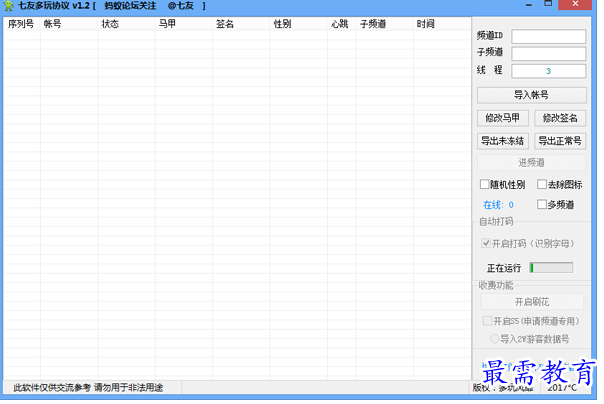Select the 导入2W游客数据号 radio button
The width and height of the screenshot is (604, 404).
494,339
